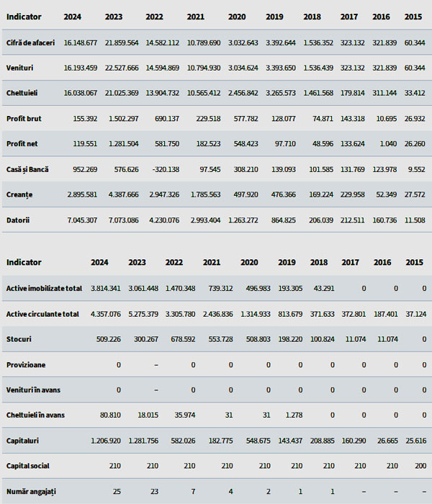Click the Provizioane row label
This screenshot has width=432, height=504.
[26, 365]
